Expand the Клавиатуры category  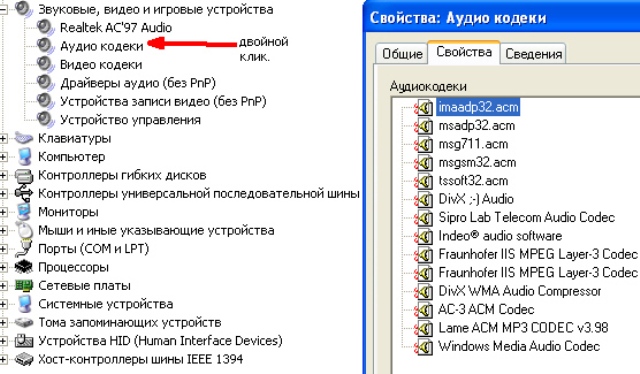point(3,138)
